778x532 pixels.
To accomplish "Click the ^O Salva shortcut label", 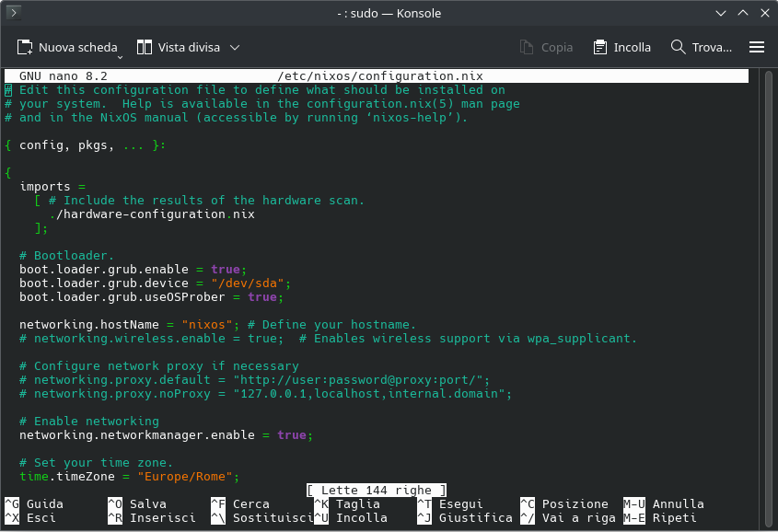I will pyautogui.click(x=136, y=504).
